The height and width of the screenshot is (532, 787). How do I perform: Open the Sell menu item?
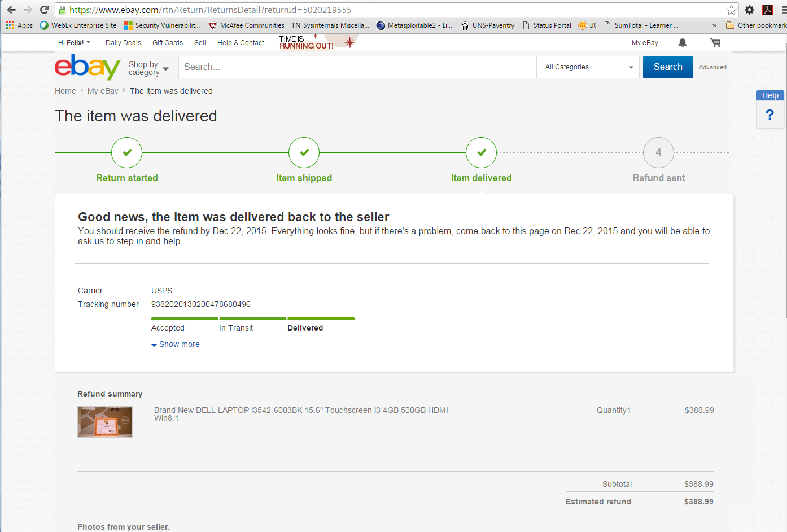coord(200,43)
